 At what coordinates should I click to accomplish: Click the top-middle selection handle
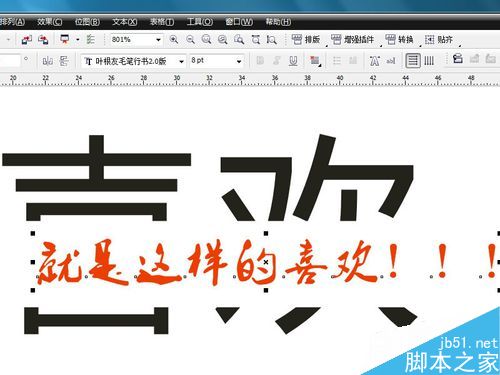(x=266, y=234)
